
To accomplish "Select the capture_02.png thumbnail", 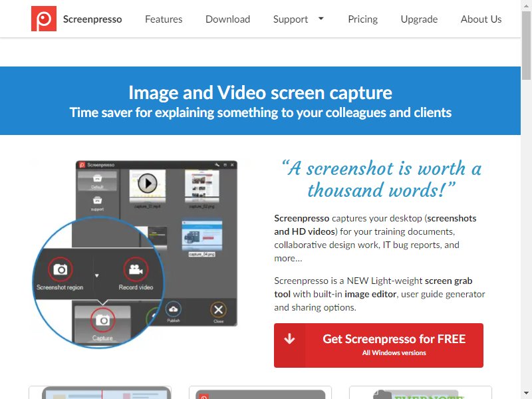I will click(x=202, y=186).
